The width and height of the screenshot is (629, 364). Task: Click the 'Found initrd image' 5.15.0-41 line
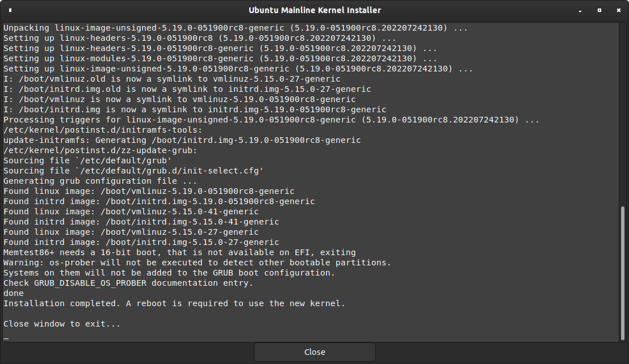141,222
